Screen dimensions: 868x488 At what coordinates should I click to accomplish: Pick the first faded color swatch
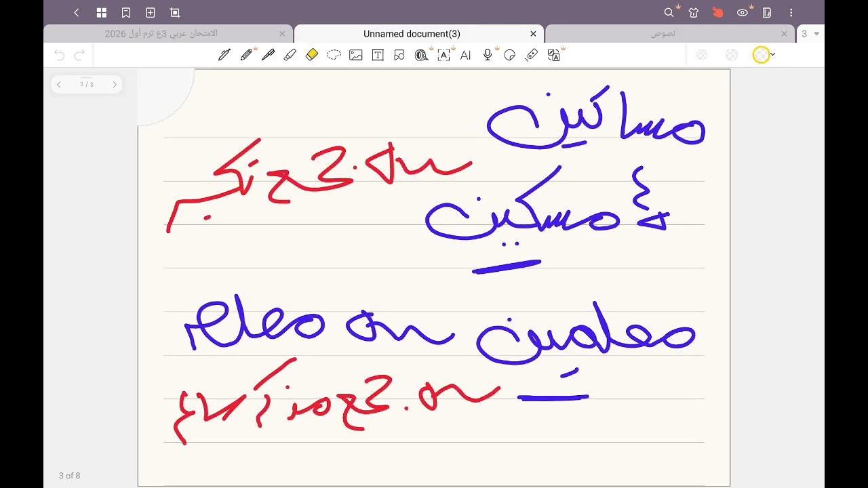[702, 55]
